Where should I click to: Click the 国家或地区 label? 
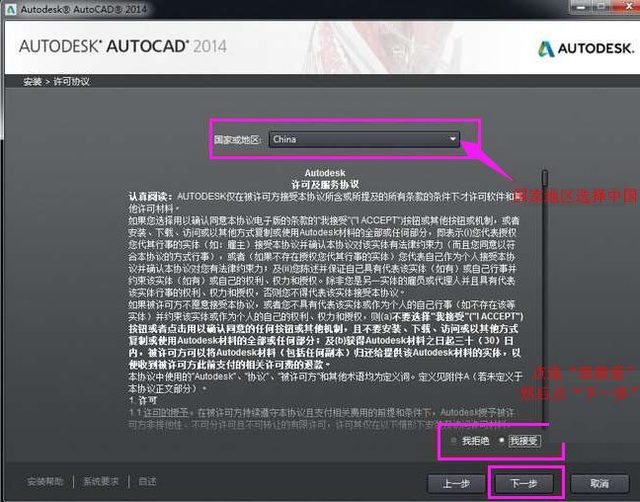click(238, 140)
